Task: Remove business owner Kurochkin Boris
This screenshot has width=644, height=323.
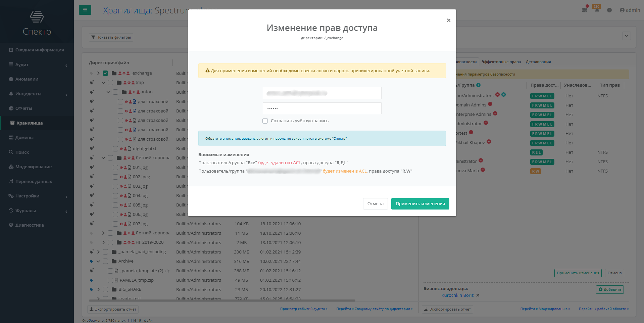Action: (x=478, y=295)
